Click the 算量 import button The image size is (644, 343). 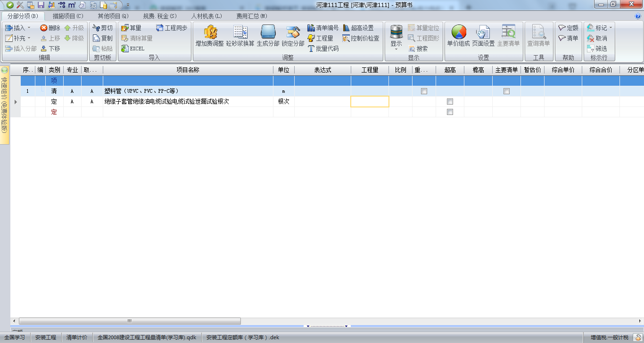[131, 28]
